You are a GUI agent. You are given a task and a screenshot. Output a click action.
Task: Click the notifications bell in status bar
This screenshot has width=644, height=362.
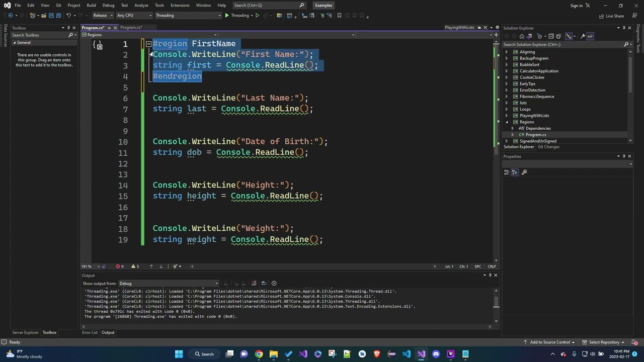[x=635, y=342]
